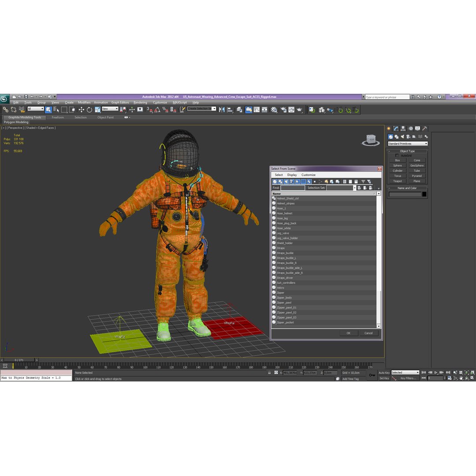Open the Rendering menu

pos(140,103)
